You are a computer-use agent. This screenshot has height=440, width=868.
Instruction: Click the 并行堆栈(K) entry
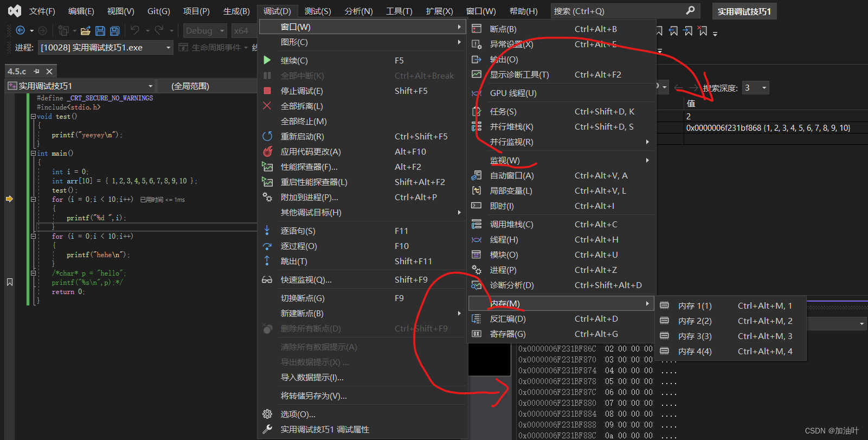coord(562,126)
